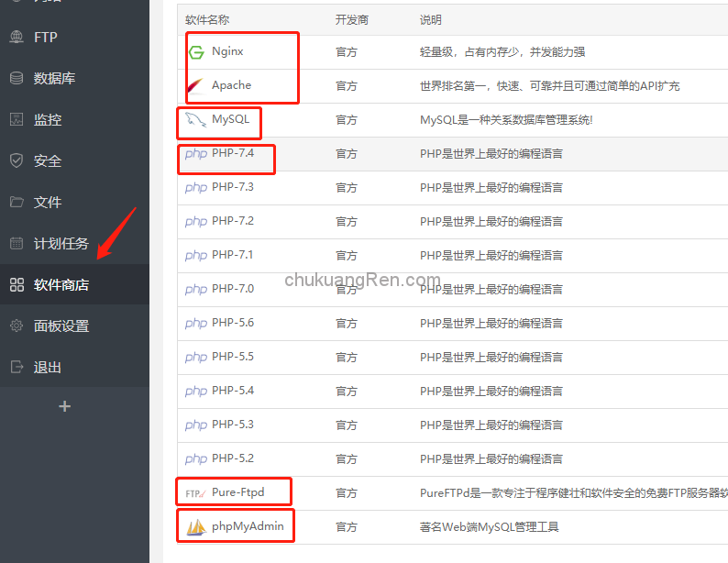Click the calendar icon beside 计划任务
This screenshot has height=563, width=728.
(x=17, y=243)
